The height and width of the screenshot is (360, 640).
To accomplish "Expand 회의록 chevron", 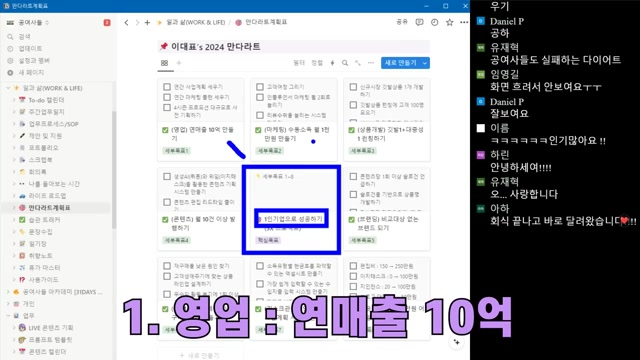I will [14, 172].
